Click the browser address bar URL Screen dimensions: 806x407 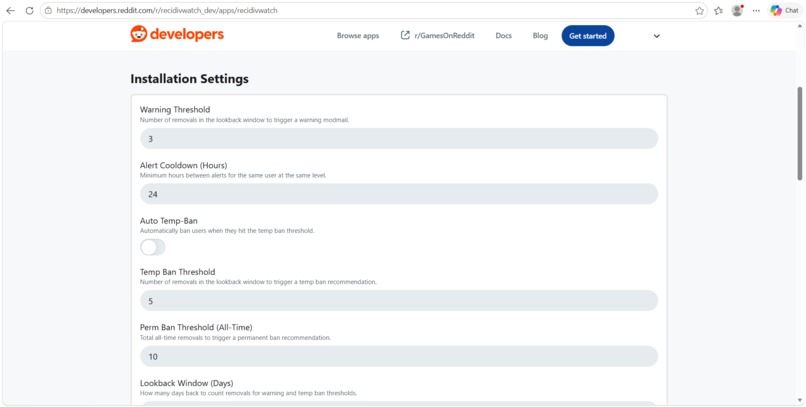167,10
